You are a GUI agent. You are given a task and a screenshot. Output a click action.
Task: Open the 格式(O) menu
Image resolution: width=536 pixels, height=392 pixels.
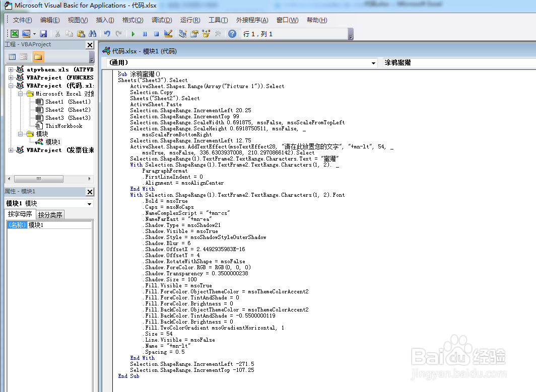[x=132, y=20]
